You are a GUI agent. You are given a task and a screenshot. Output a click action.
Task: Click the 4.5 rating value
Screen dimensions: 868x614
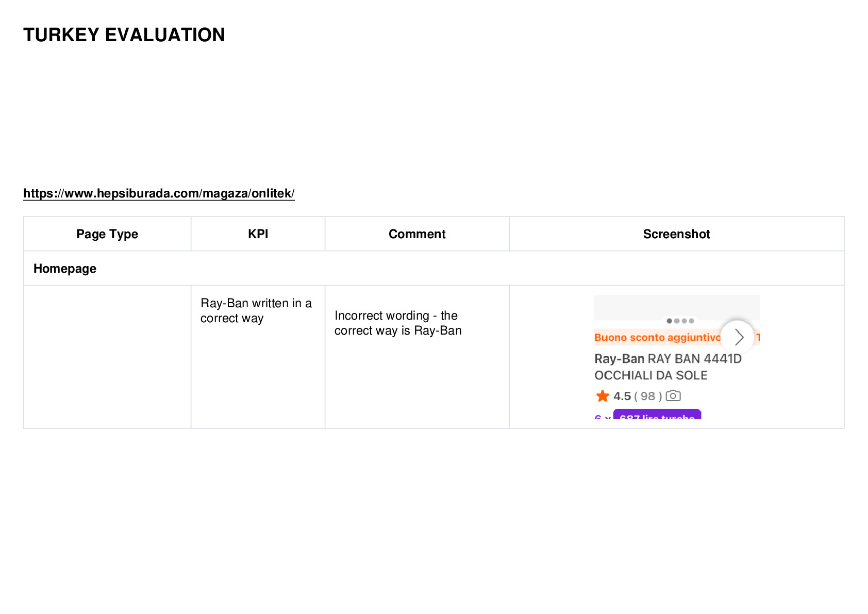(x=622, y=396)
